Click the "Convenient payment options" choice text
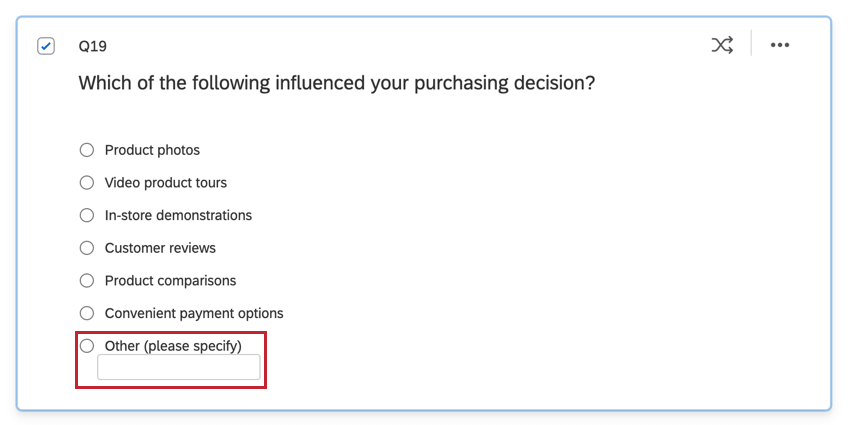The height and width of the screenshot is (425, 850). click(194, 313)
